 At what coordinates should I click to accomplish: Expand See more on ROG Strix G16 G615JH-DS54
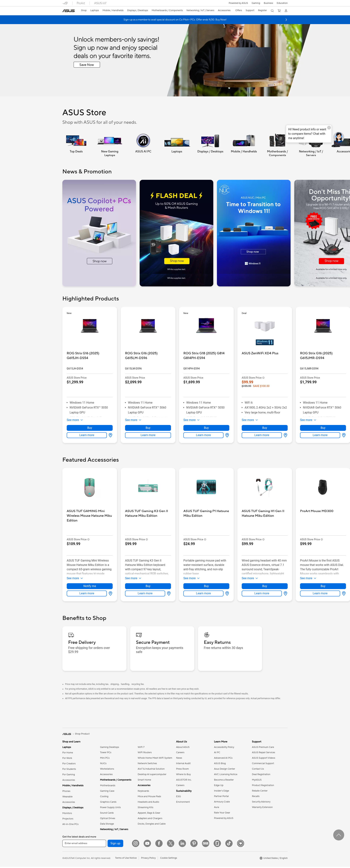pos(75,420)
